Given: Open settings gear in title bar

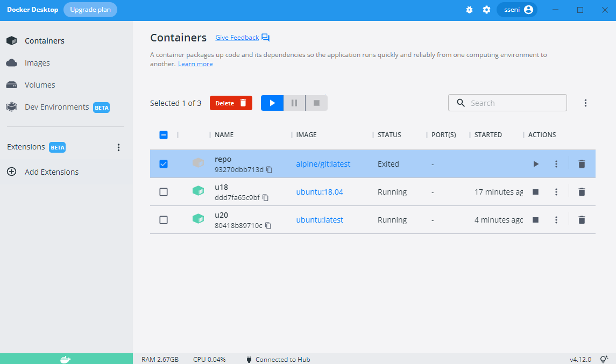Looking at the screenshot, I should (486, 10).
